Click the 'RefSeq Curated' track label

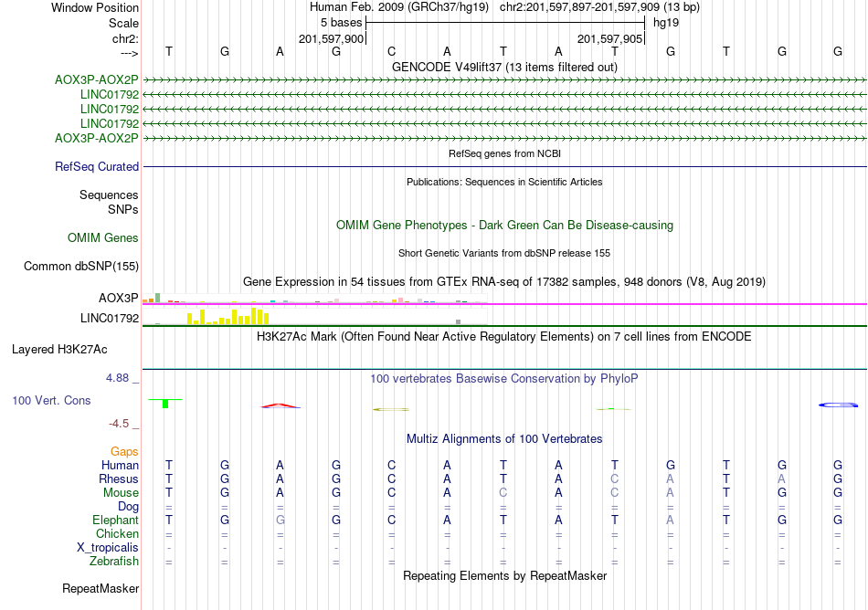(97, 166)
